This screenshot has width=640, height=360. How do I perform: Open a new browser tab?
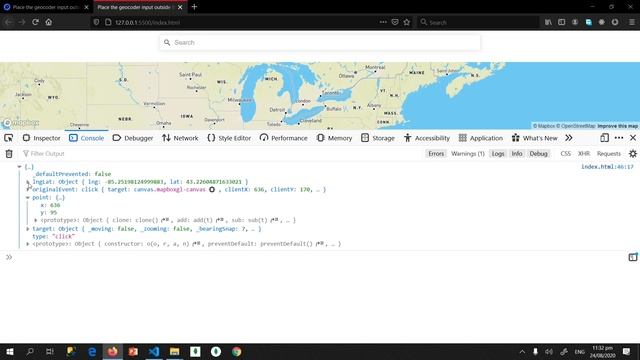(194, 7)
